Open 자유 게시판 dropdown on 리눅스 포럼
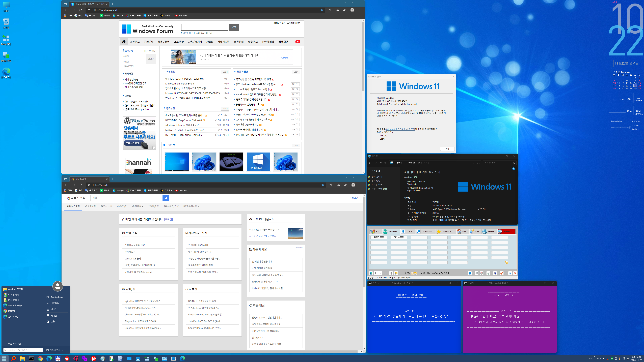This screenshot has width=644, height=362. click(x=191, y=206)
